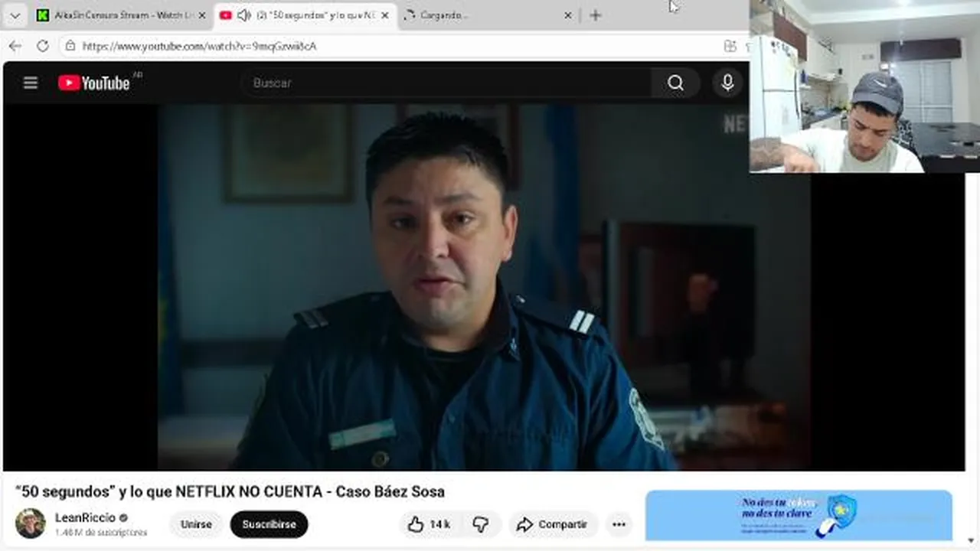Viewport: 980px width, 551px height.
Task: View site information lock icon
Action: (x=70, y=46)
